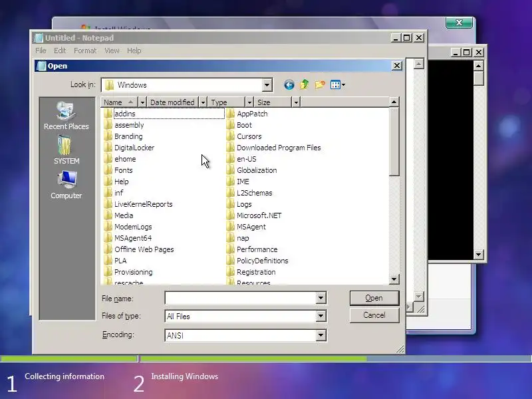Viewport: 532px width, 399px height.
Task: Select the Fonts folder
Action: click(x=118, y=170)
